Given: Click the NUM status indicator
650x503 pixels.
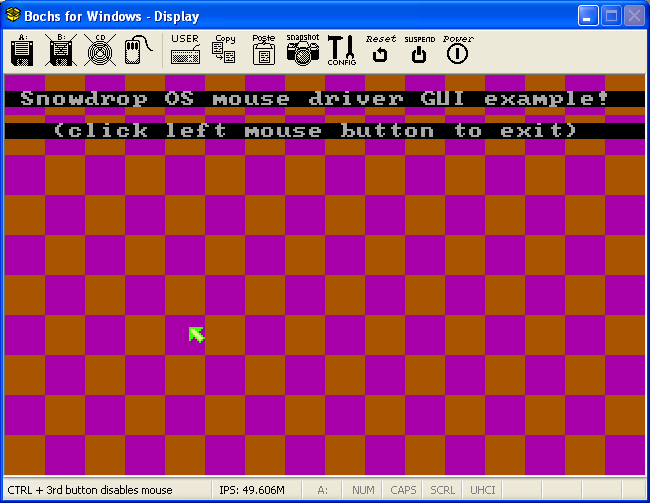Looking at the screenshot, I should pyautogui.click(x=363, y=490).
